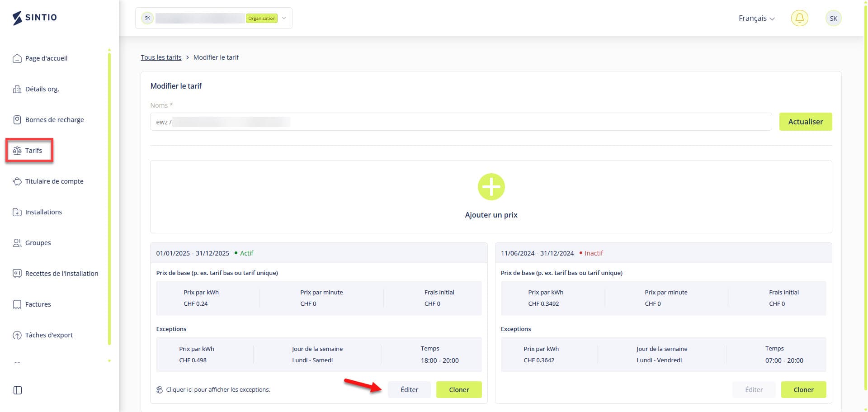Click the Tâches d'export upload icon
The width and height of the screenshot is (868, 412).
coord(17,335)
